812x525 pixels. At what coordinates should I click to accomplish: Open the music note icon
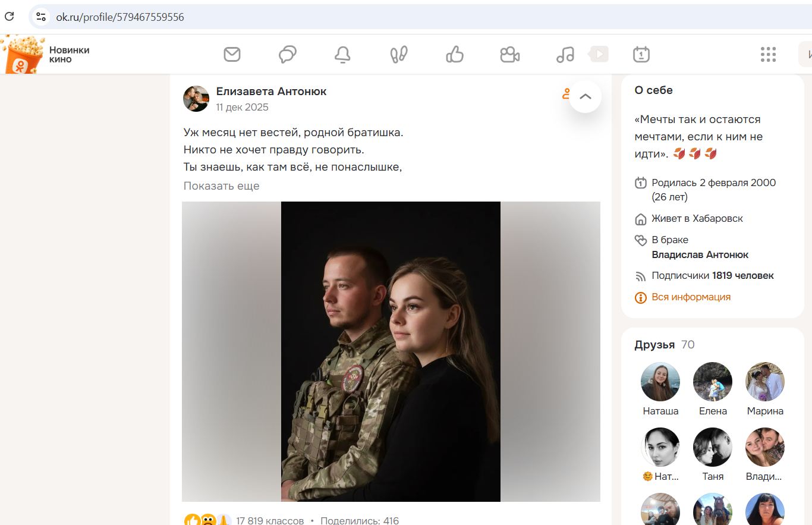565,55
